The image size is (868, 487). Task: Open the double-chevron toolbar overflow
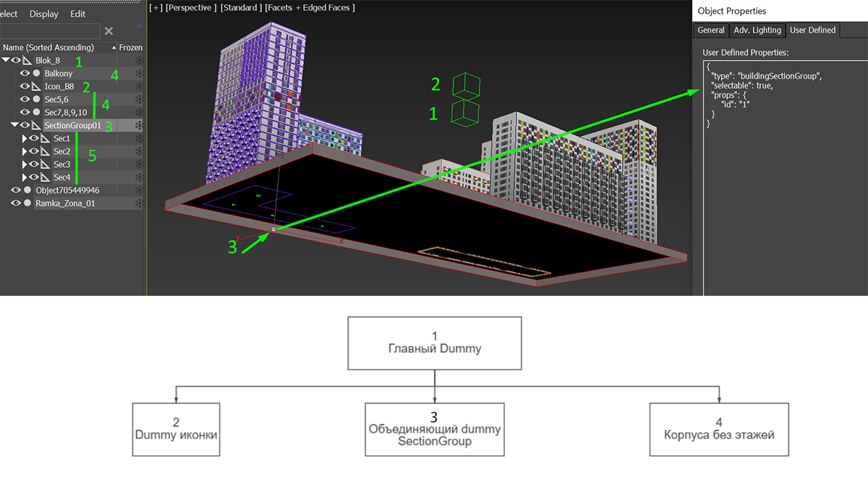coord(139,26)
